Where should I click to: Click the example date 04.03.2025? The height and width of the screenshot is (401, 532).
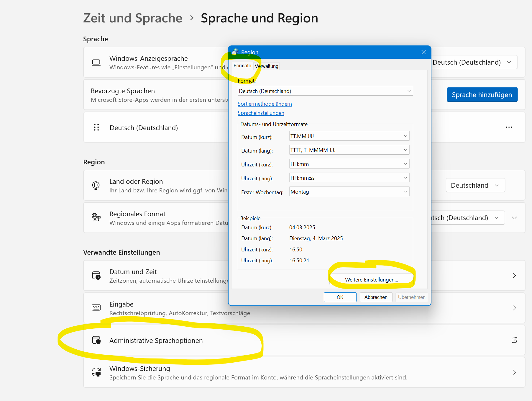(302, 227)
